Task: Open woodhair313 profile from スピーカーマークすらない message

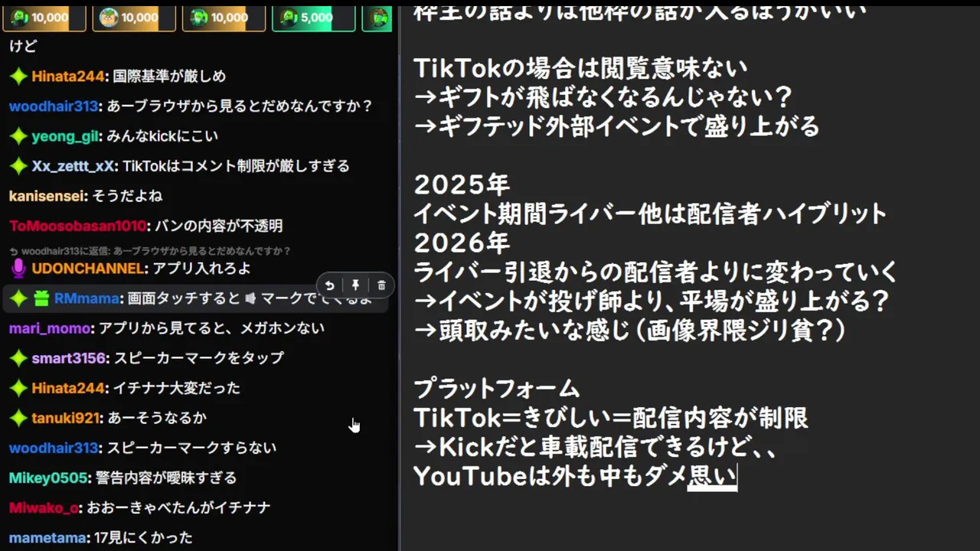Action: pos(54,448)
